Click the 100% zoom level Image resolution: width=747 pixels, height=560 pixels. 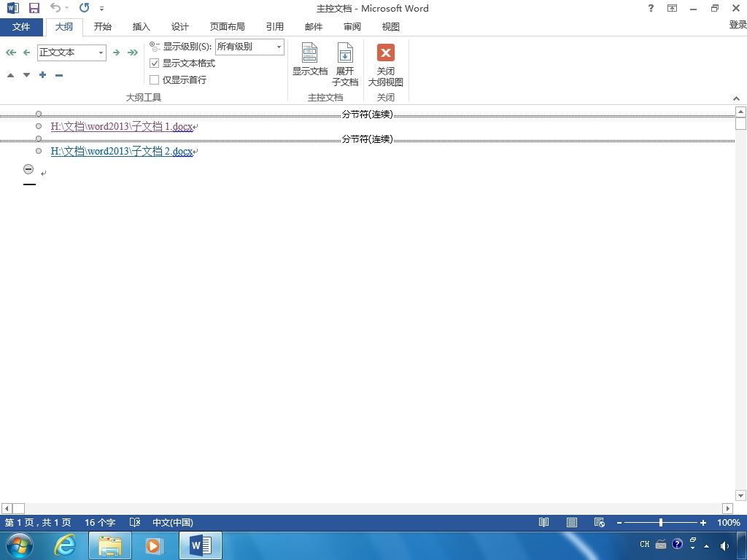click(x=729, y=522)
